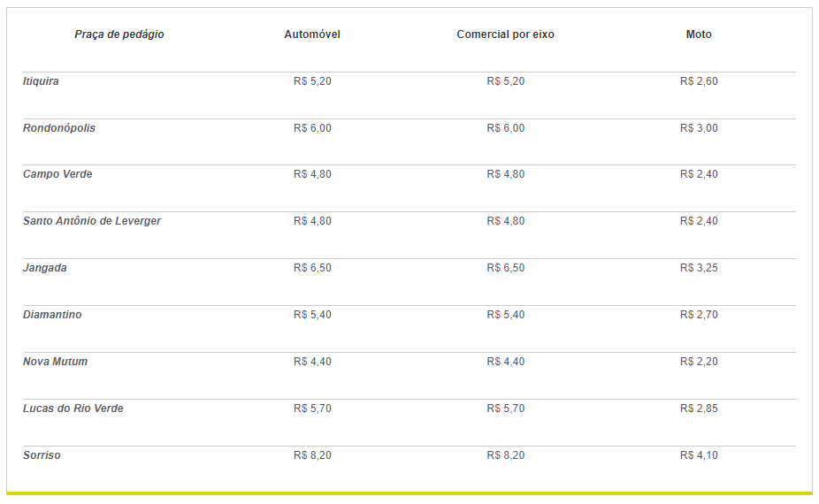
Task: Click Rondonópolis comercial price R$ 6,00
Action: click(x=506, y=128)
